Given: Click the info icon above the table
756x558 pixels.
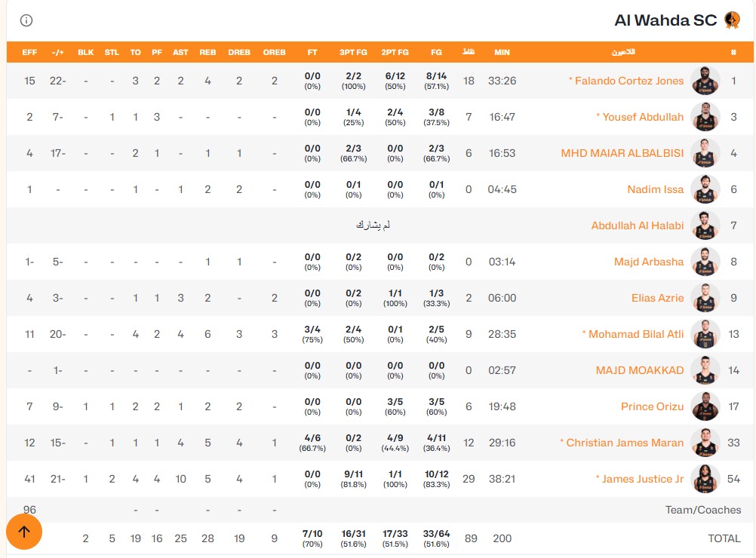Looking at the screenshot, I should [x=26, y=20].
